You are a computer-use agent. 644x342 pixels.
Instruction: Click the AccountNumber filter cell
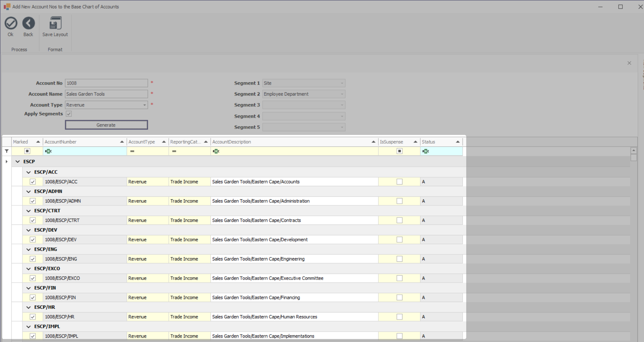click(85, 151)
